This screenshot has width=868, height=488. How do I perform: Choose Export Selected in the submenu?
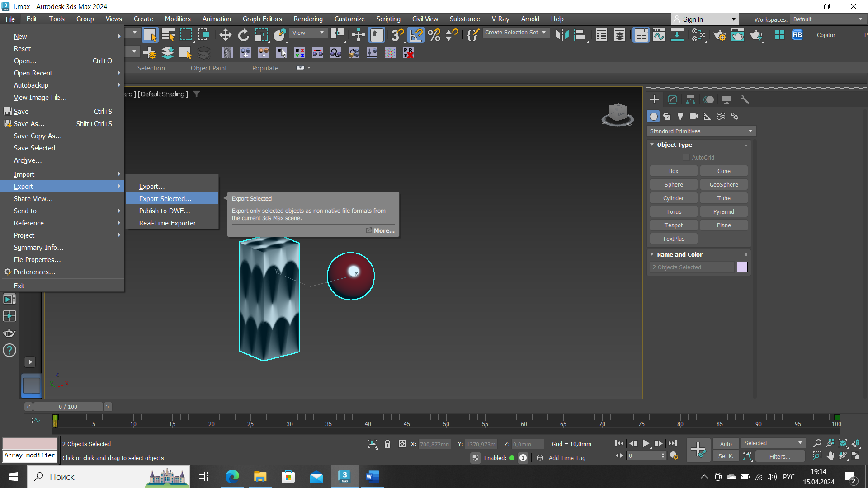coord(165,198)
